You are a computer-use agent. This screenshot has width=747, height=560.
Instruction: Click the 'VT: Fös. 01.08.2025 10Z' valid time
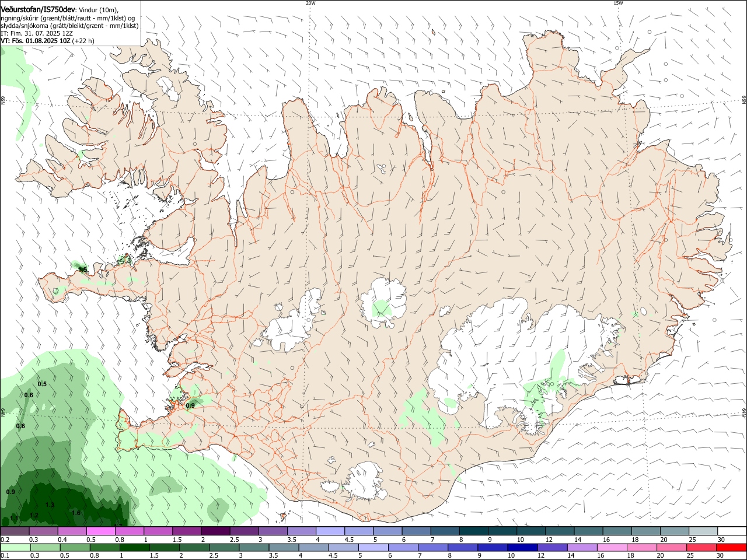coord(36,41)
